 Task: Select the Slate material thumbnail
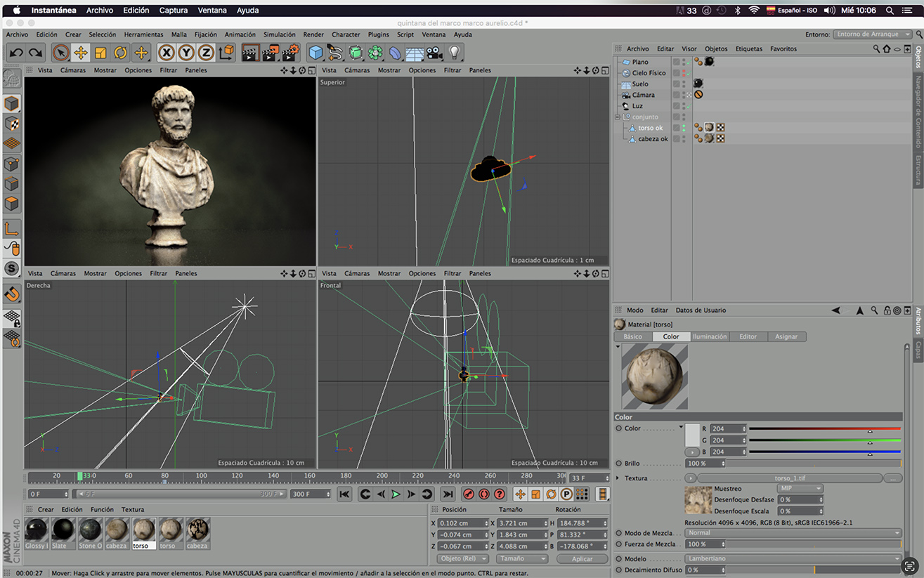point(63,530)
